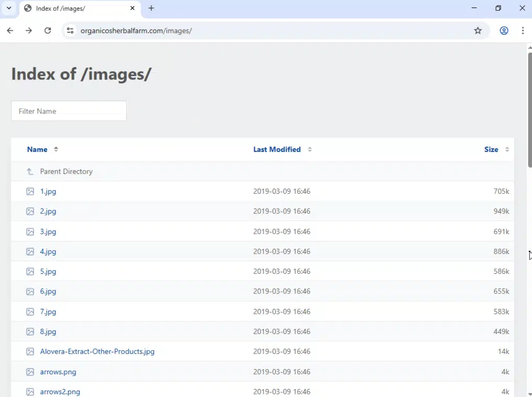Screen dimensions: 532x397
Task: Open the Chrome three-dot menu
Action: click(523, 30)
